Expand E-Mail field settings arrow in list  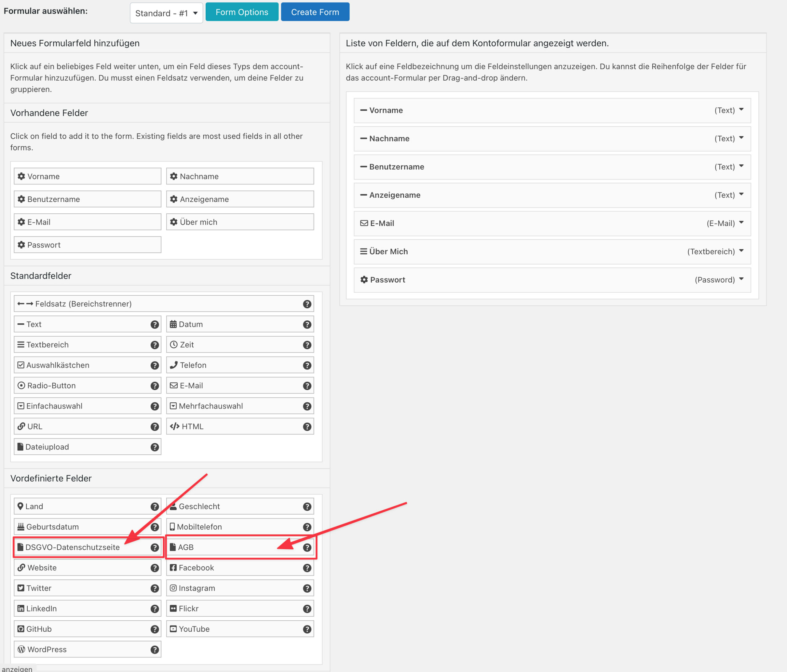point(742,223)
